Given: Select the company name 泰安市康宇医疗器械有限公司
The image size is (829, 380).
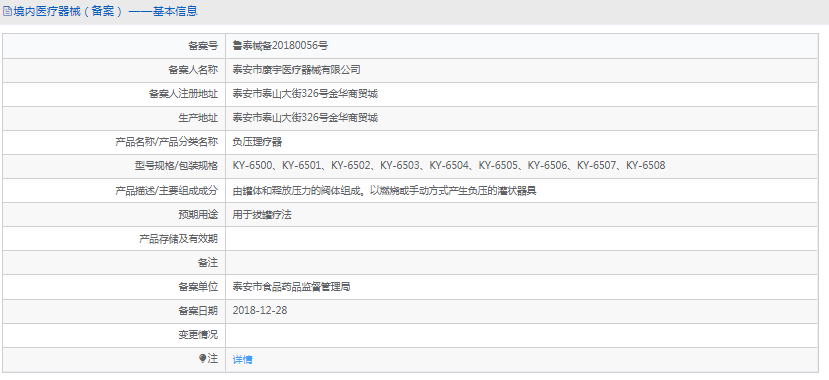Looking at the screenshot, I should pos(297,69).
